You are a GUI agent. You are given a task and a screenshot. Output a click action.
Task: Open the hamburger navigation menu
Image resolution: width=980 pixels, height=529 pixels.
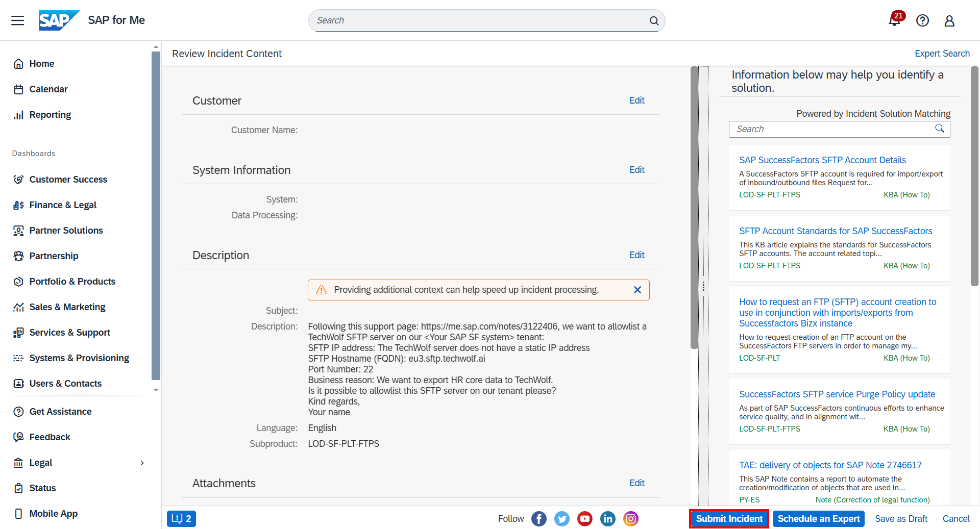click(x=18, y=20)
